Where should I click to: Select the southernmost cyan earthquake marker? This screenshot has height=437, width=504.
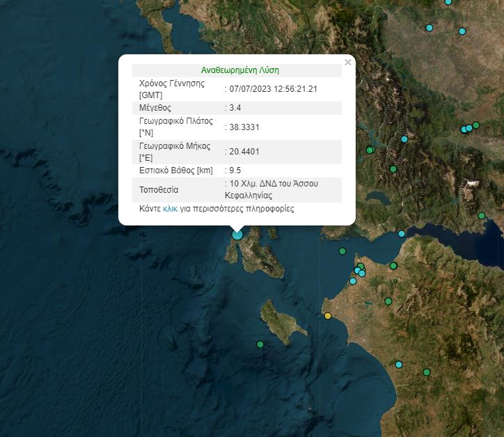(x=399, y=365)
